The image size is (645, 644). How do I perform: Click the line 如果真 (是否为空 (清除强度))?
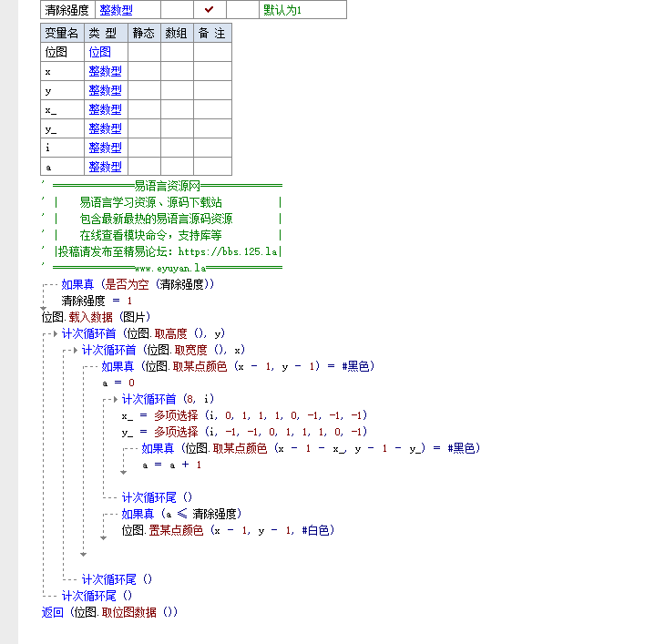(x=138, y=284)
